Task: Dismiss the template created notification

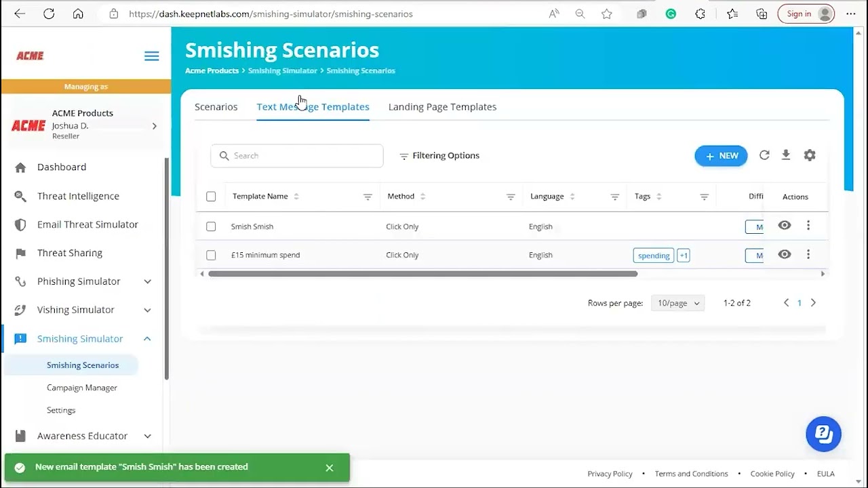Action: pos(330,468)
